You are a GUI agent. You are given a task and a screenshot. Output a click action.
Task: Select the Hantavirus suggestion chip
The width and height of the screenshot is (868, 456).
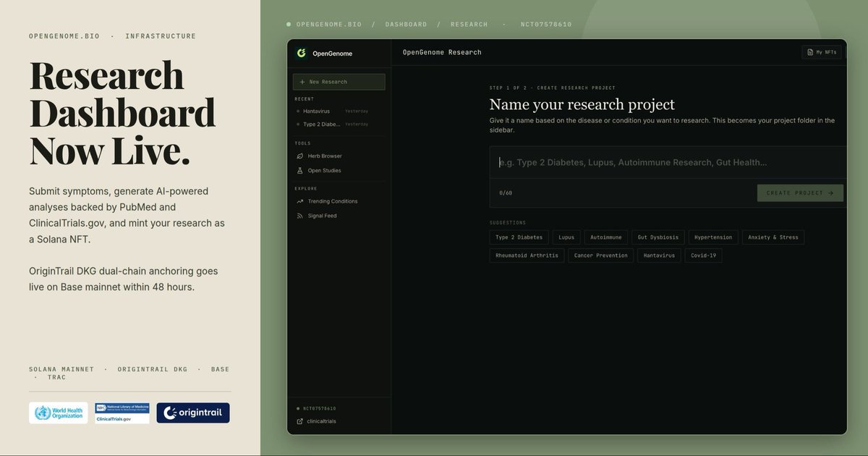coord(659,256)
